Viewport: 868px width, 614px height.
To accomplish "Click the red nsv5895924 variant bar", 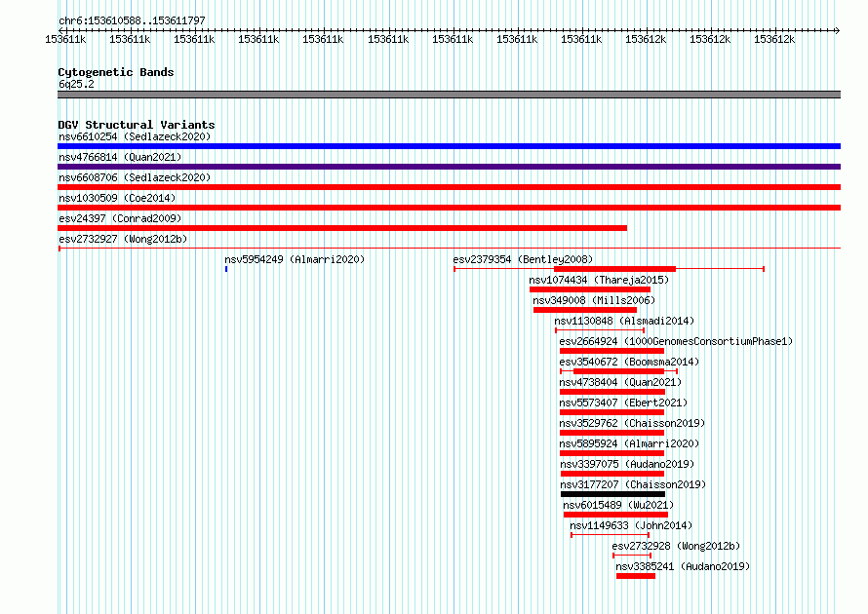I will click(612, 453).
